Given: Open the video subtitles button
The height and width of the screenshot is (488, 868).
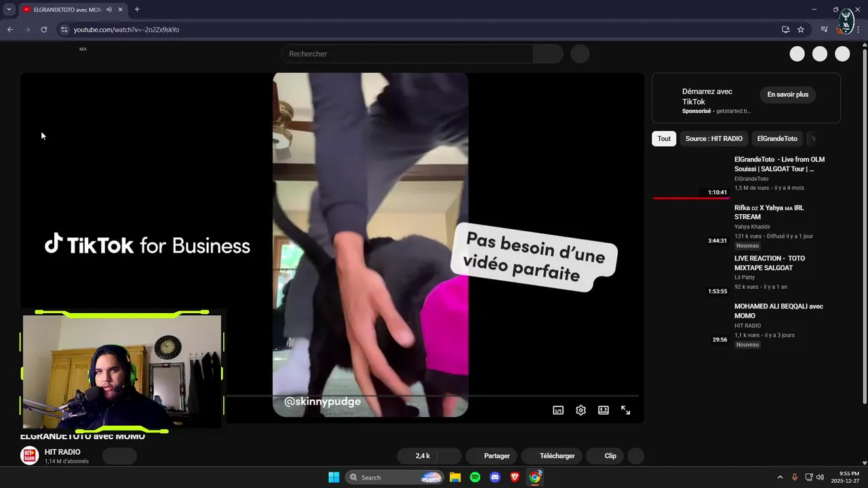Looking at the screenshot, I should (558, 410).
